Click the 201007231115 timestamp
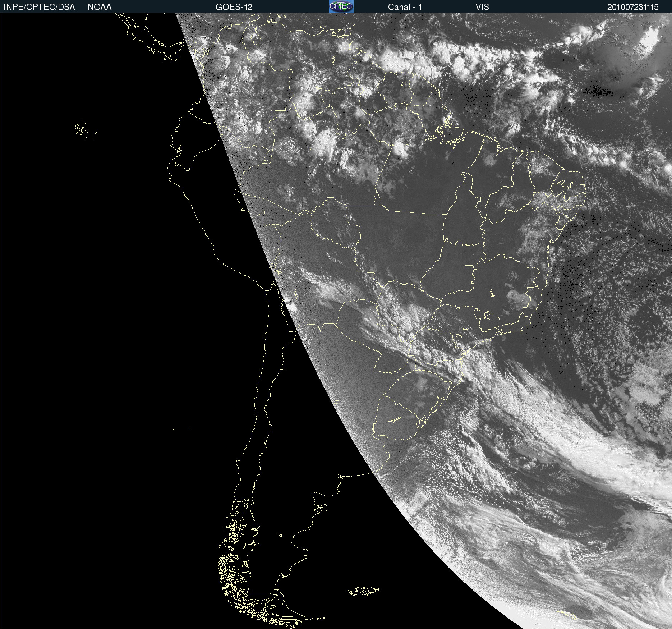This screenshot has width=672, height=629. pos(633,7)
